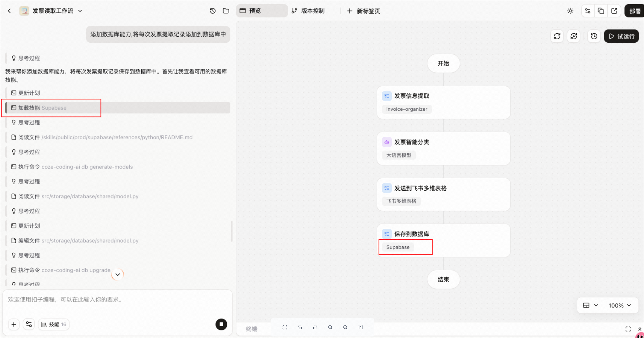The image size is (644, 338).
Task: Open the chat history clock icon
Action: click(x=213, y=11)
